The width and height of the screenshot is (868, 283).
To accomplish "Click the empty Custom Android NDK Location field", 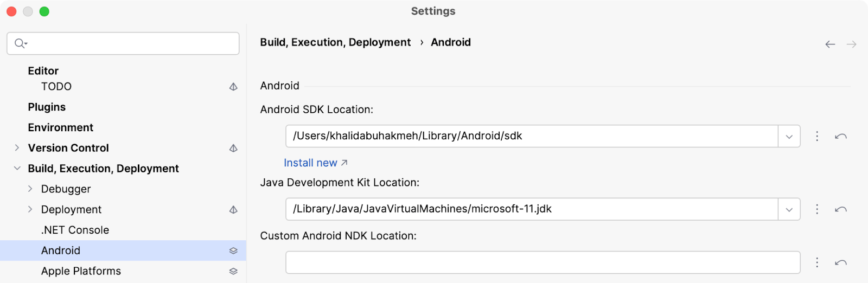I will (543, 262).
